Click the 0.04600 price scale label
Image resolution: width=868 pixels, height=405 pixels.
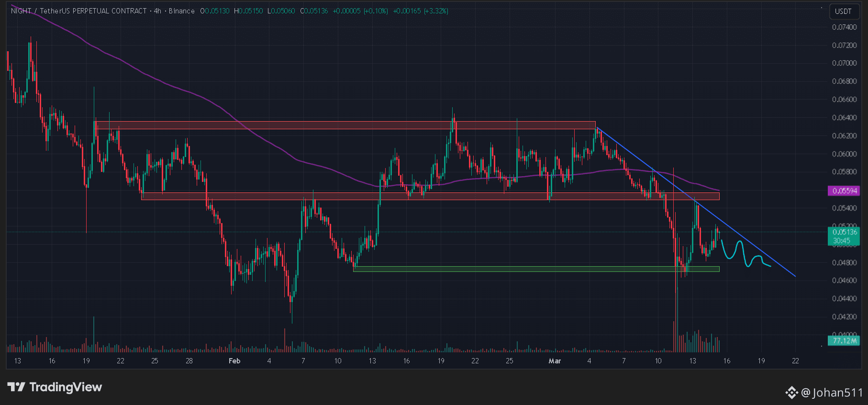(x=844, y=281)
